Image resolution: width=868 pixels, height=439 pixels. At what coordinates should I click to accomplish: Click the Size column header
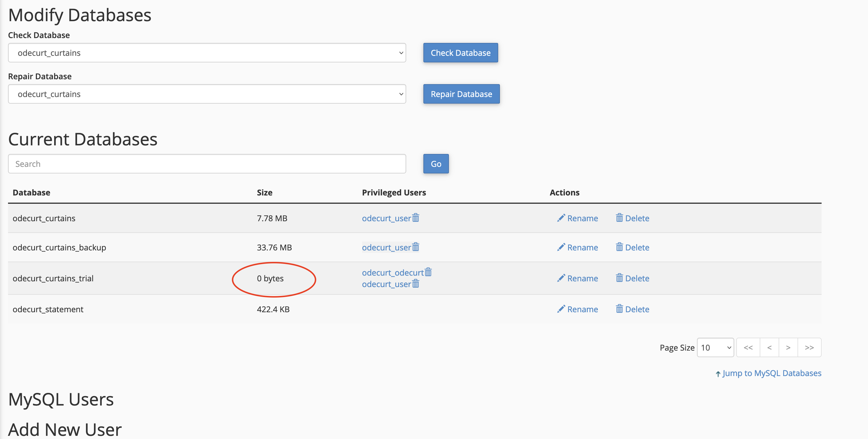[265, 193]
